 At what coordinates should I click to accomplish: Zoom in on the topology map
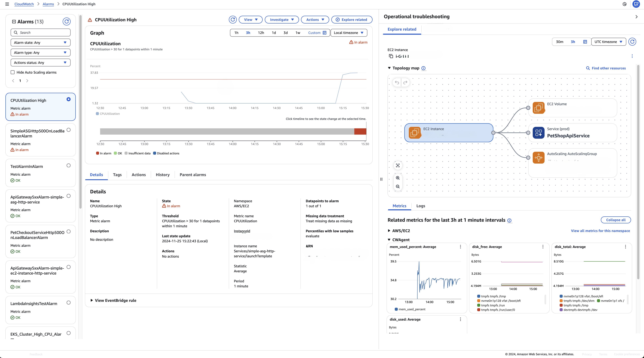pos(398,178)
